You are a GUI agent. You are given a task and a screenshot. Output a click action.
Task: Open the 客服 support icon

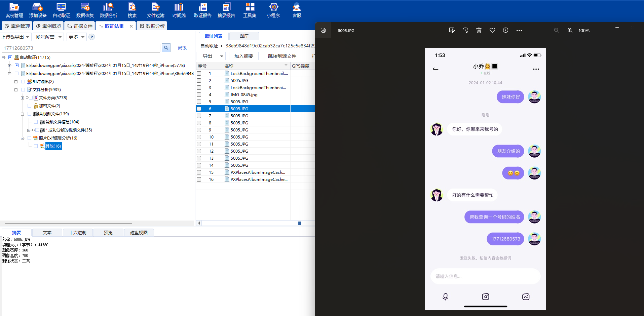point(297,10)
